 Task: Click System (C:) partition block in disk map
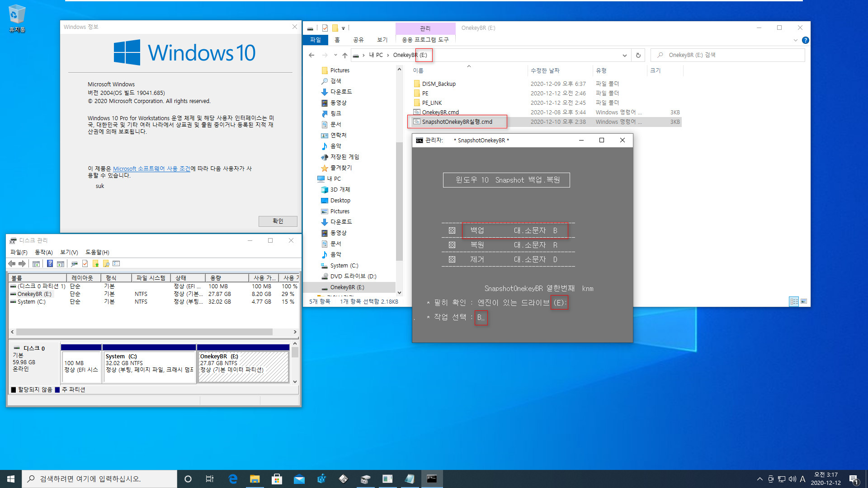coord(149,364)
